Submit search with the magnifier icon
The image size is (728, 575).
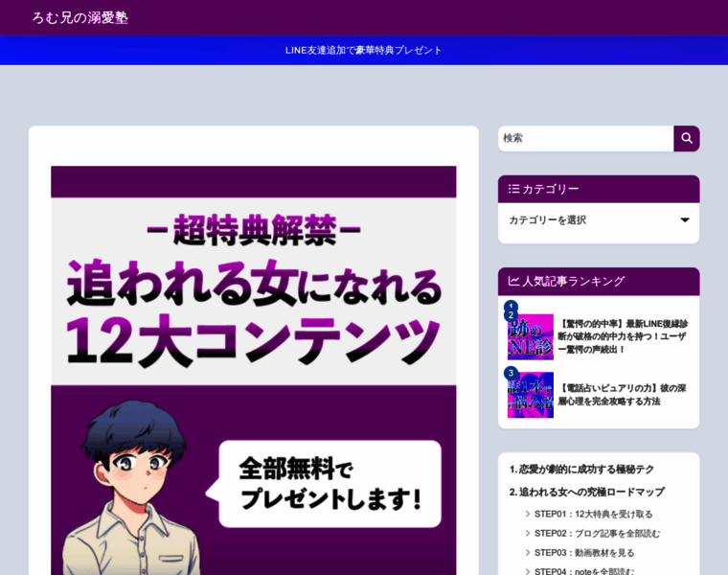click(687, 138)
